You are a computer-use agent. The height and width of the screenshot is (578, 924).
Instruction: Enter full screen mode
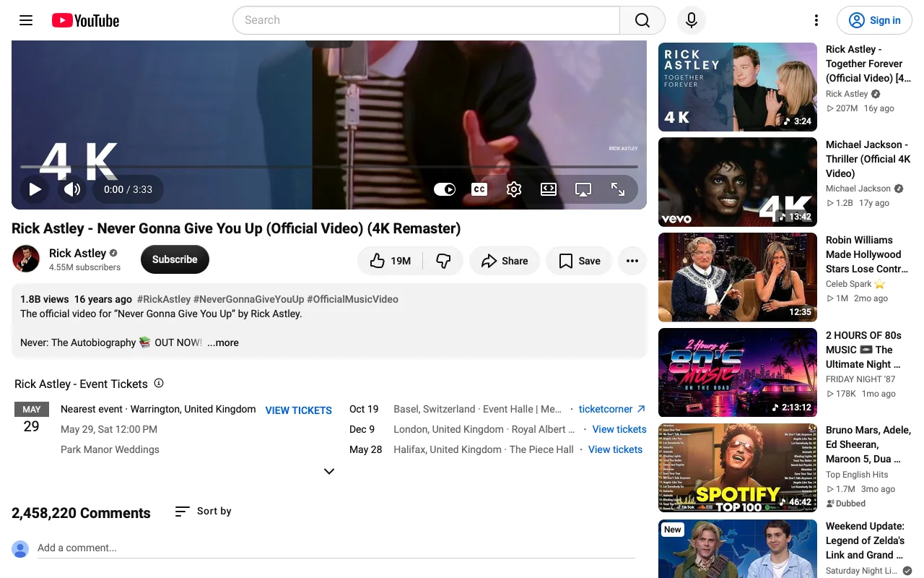(618, 189)
